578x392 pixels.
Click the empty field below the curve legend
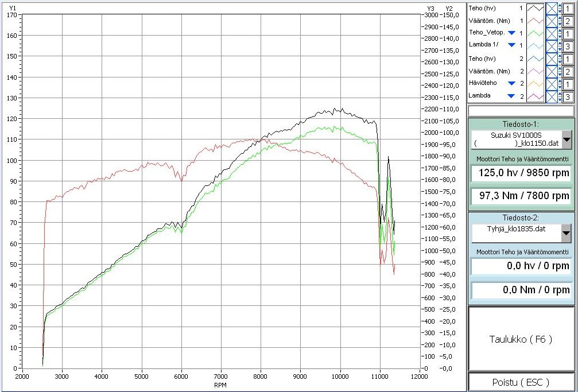(x=521, y=111)
